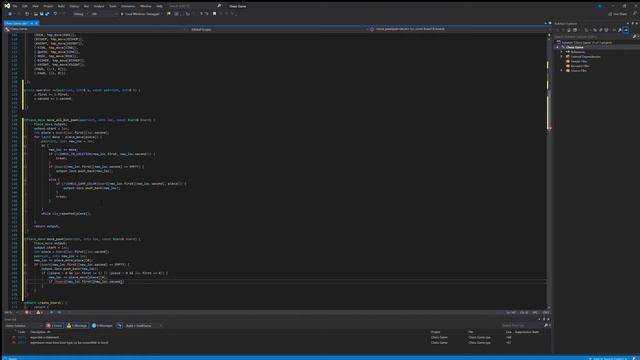Screen dimensions: 640x360
Task: Toggle Preview Selected Items in Solution Explorer
Action: (x=626, y=30)
